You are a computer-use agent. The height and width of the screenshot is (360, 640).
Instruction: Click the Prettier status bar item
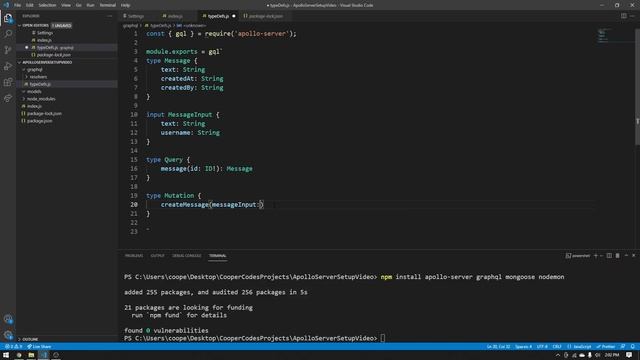point(606,347)
